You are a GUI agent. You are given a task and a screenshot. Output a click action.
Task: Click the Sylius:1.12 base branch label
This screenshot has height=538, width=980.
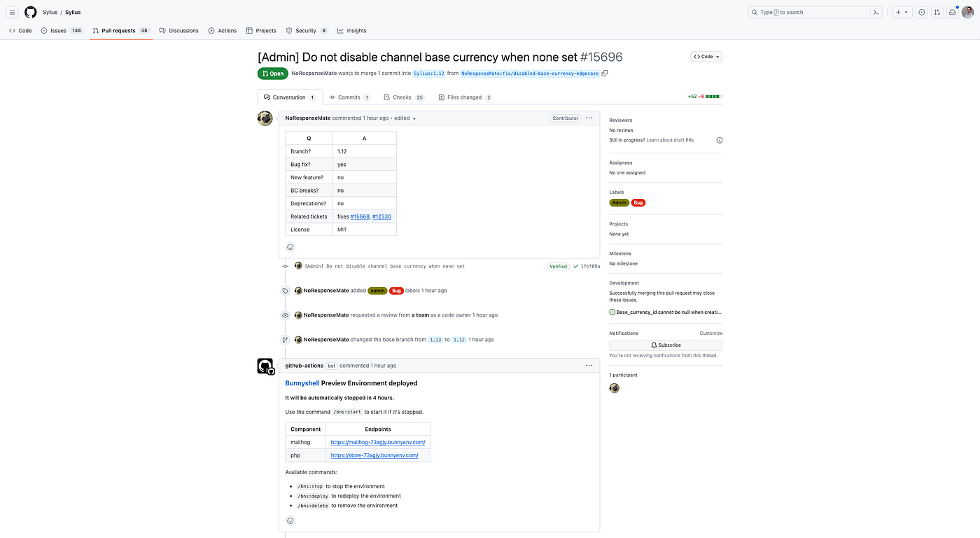pos(428,74)
